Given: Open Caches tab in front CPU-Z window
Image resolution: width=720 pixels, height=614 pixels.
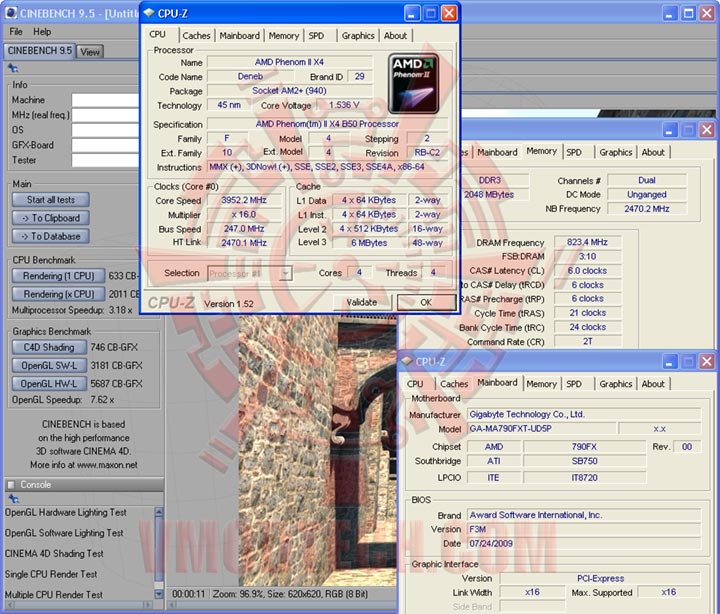Looking at the screenshot, I should (x=196, y=35).
